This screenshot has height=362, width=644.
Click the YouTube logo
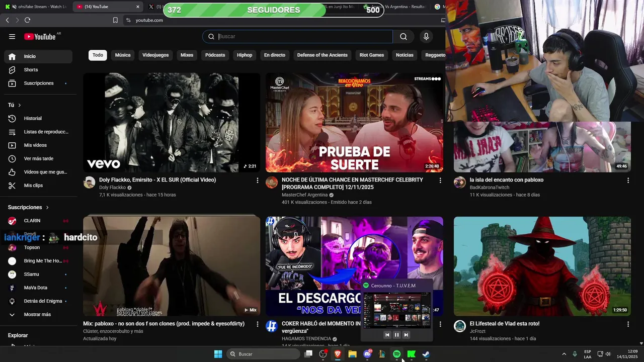point(40,37)
